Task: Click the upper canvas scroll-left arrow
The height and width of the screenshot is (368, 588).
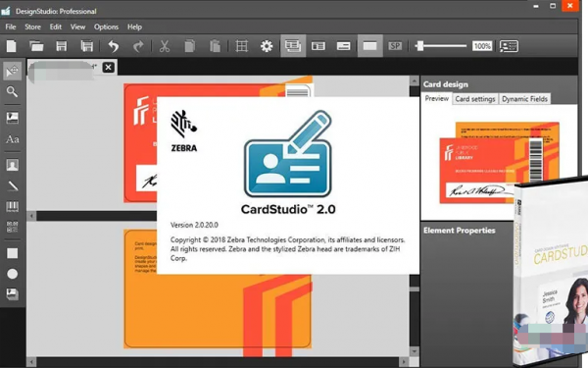Action: [31, 216]
